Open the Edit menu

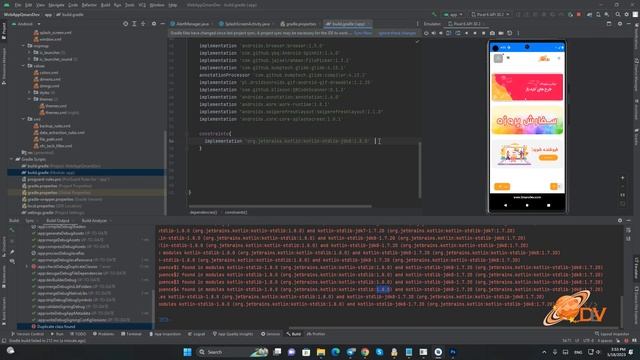29,5
